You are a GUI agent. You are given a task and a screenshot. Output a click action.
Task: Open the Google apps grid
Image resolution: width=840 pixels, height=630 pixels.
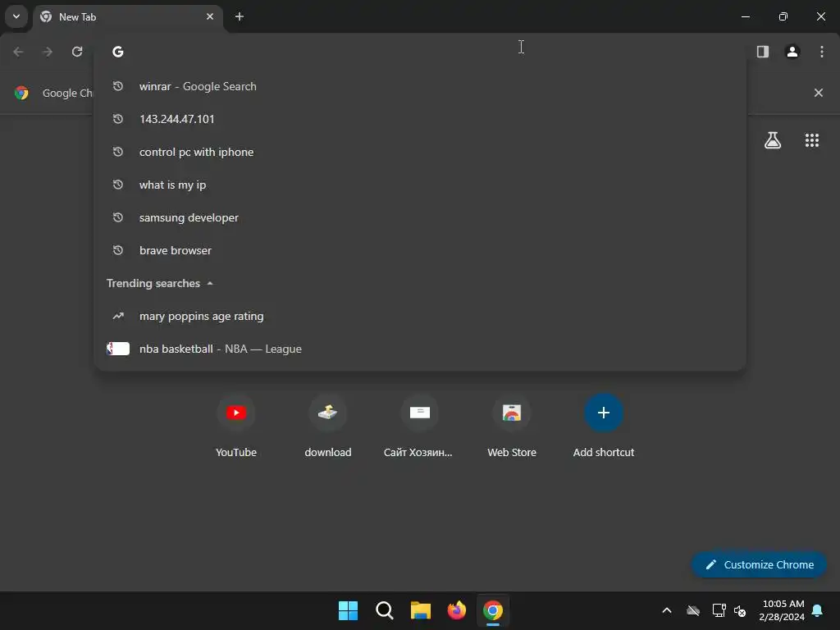click(811, 140)
